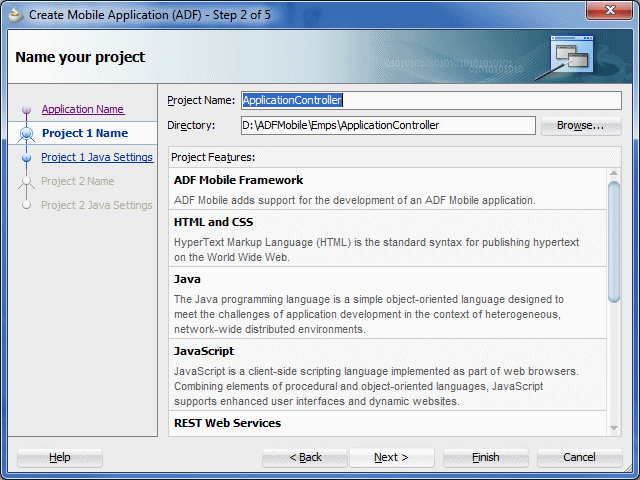The width and height of the screenshot is (640, 480).
Task: Select the JavaScript feature entry
Action: [x=387, y=375]
